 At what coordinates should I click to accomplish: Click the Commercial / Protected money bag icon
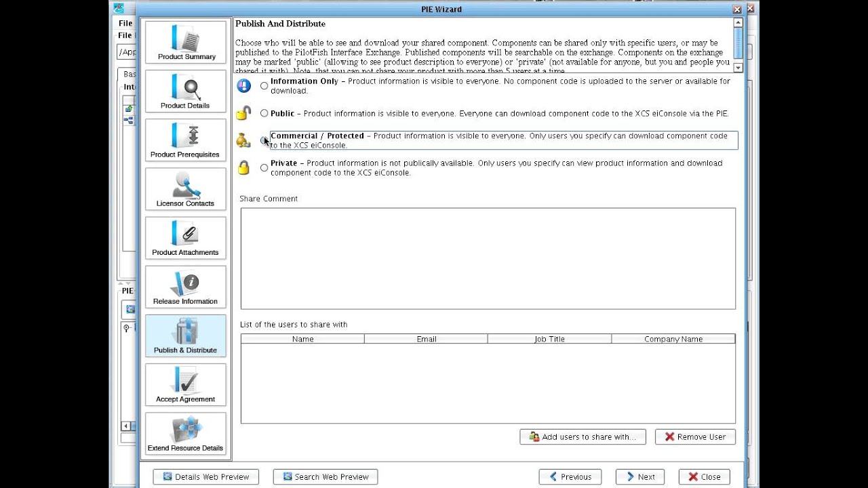(x=243, y=140)
